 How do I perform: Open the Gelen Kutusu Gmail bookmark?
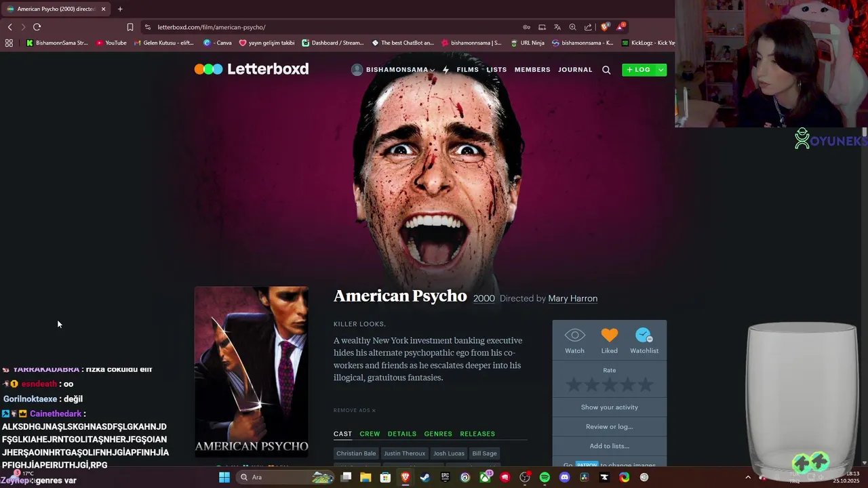[x=164, y=43]
